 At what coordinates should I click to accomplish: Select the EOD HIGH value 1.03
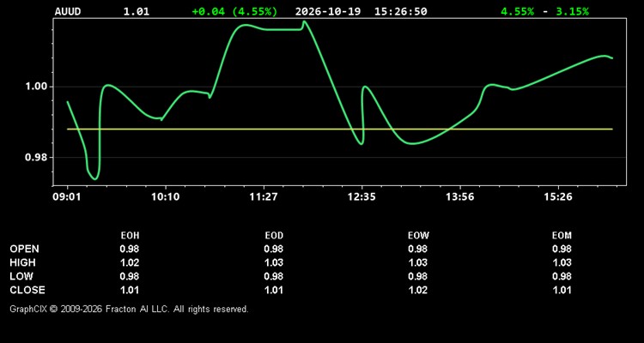tap(274, 262)
